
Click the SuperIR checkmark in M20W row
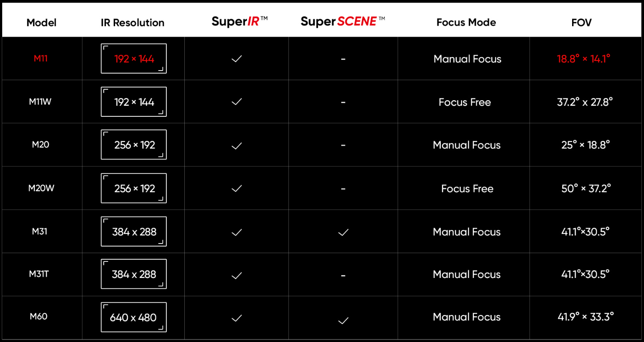pyautogui.click(x=237, y=189)
